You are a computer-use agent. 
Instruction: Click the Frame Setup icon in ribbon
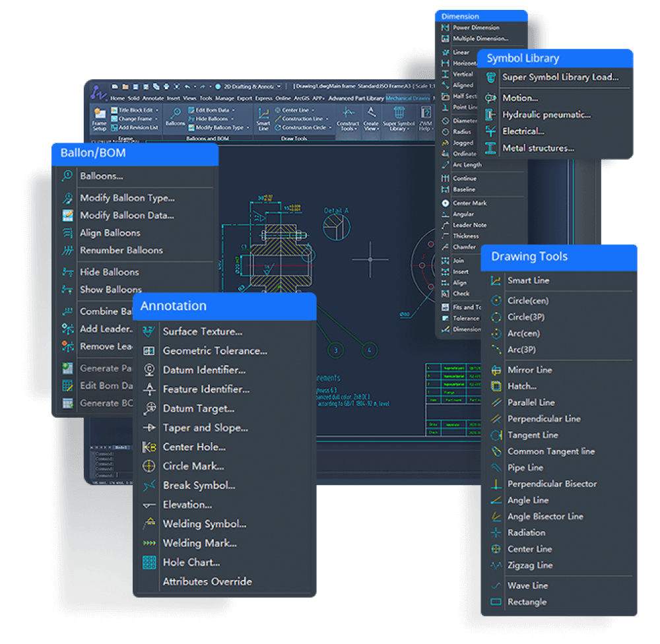click(x=99, y=115)
